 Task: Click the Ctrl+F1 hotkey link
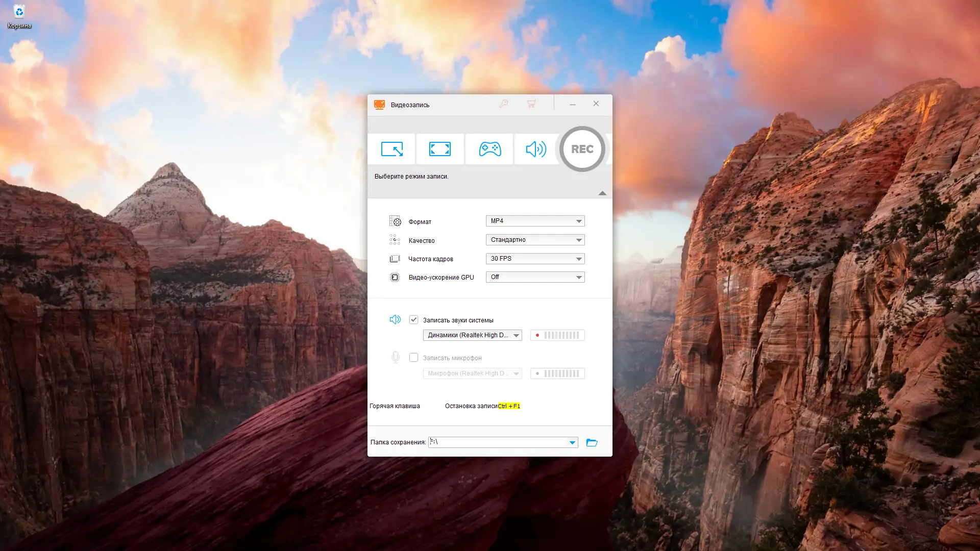pyautogui.click(x=509, y=406)
